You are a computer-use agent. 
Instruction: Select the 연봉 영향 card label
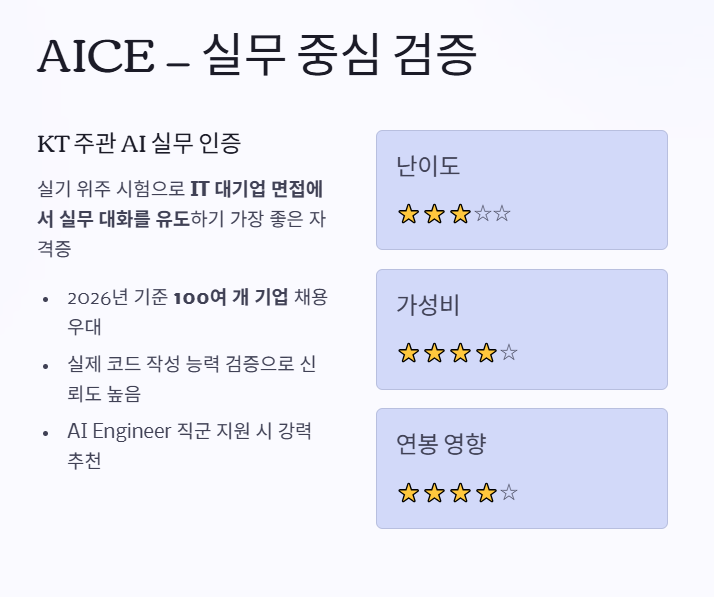441,444
